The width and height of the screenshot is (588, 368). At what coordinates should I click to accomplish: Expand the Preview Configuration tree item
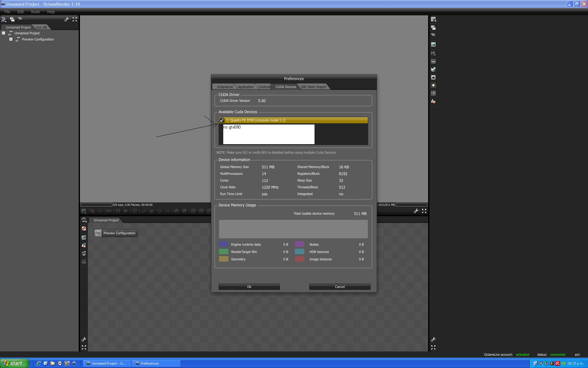11,39
